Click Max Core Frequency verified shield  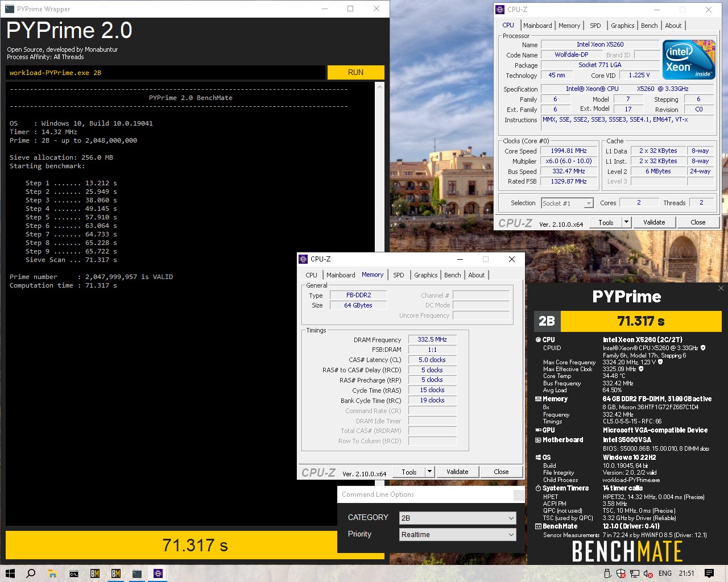[660, 361]
